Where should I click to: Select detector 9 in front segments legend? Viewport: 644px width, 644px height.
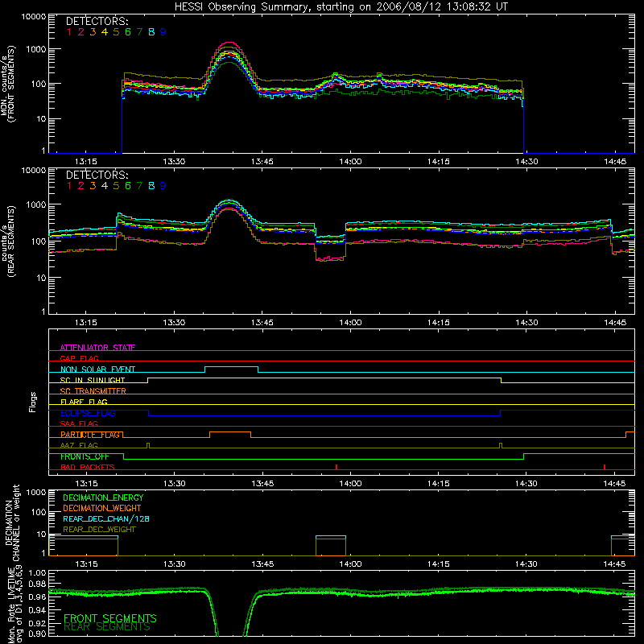(x=163, y=31)
